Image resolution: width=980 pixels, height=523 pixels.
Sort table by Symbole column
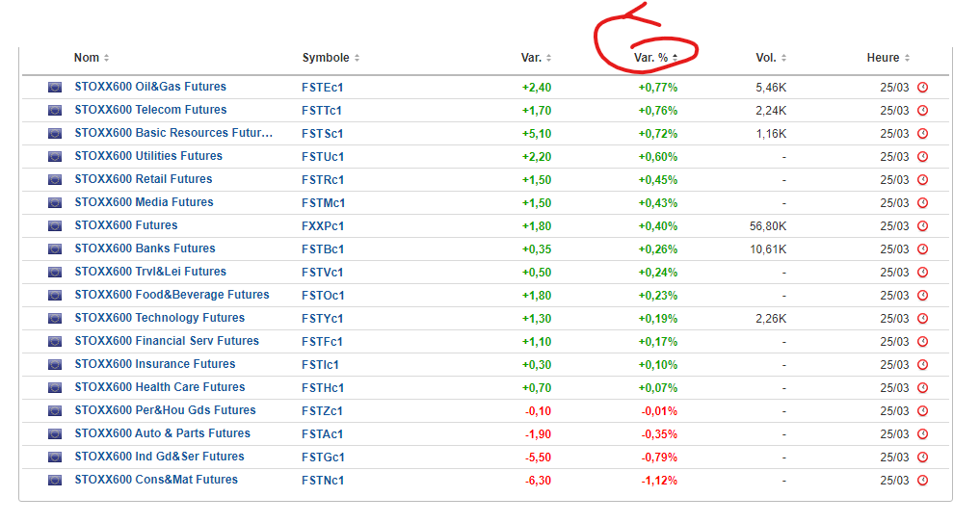[x=331, y=58]
